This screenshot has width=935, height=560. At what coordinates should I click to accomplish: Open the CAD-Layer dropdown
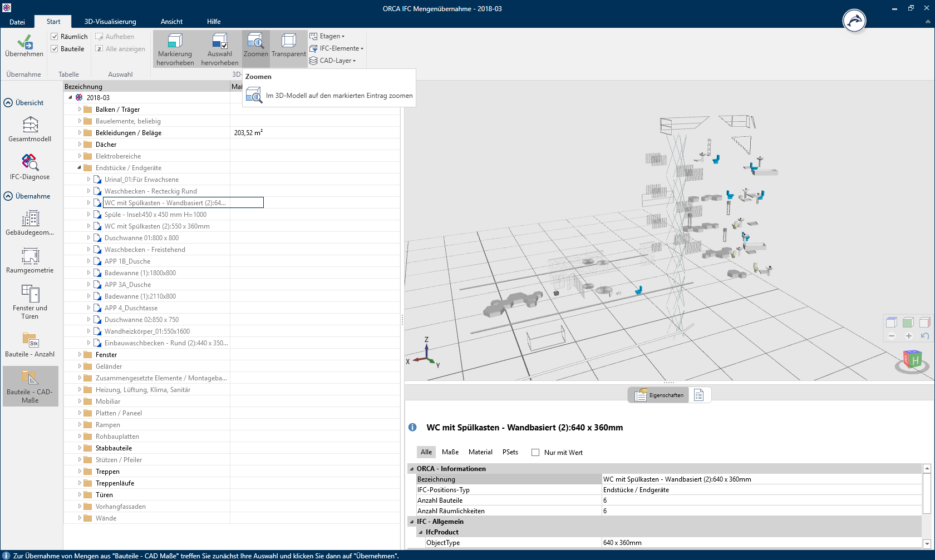coord(333,61)
